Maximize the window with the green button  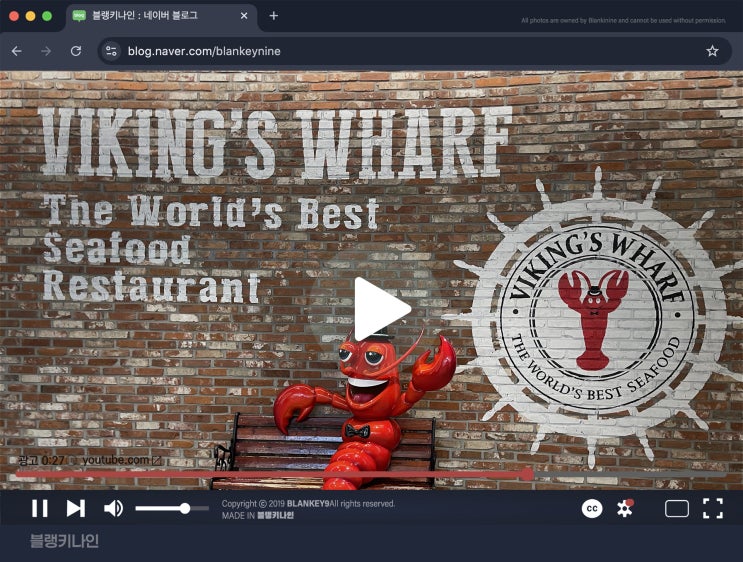pos(47,16)
